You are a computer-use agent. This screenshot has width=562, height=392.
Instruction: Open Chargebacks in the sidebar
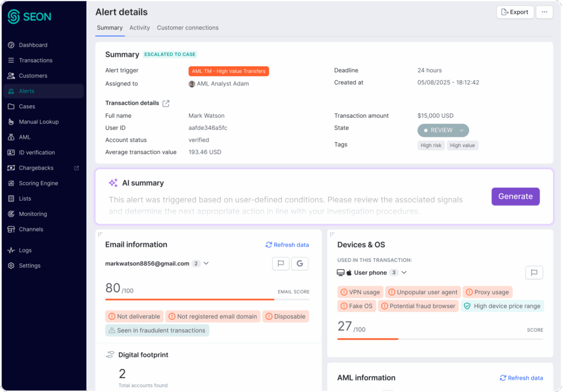coord(36,168)
